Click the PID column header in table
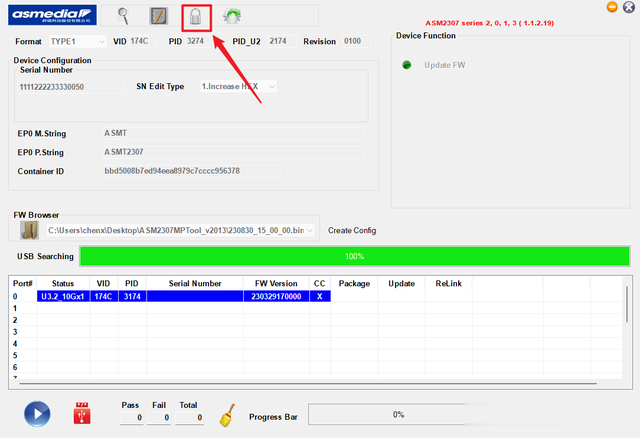Viewport: 640px width, 438px height. pos(132,283)
